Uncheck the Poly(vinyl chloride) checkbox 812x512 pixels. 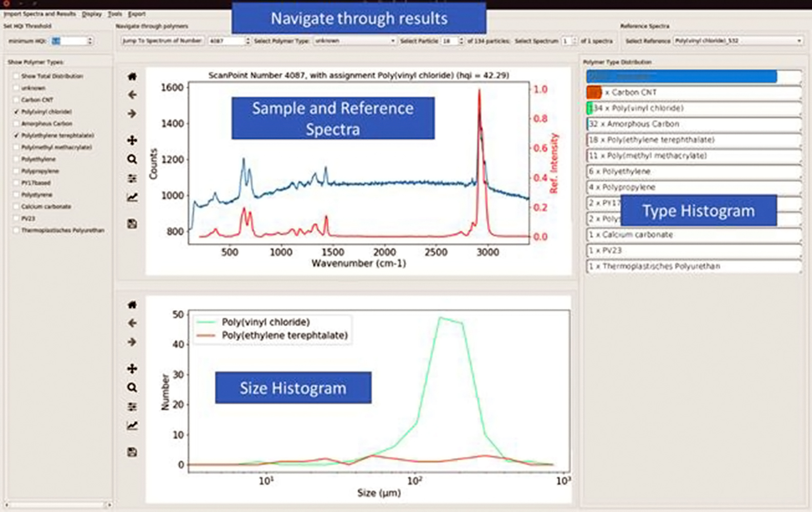click(16, 112)
